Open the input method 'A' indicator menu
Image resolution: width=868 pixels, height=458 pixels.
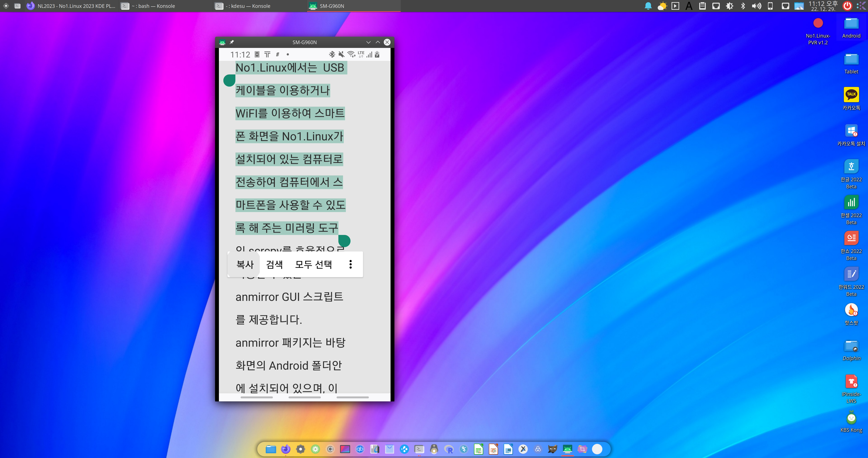[x=689, y=6]
